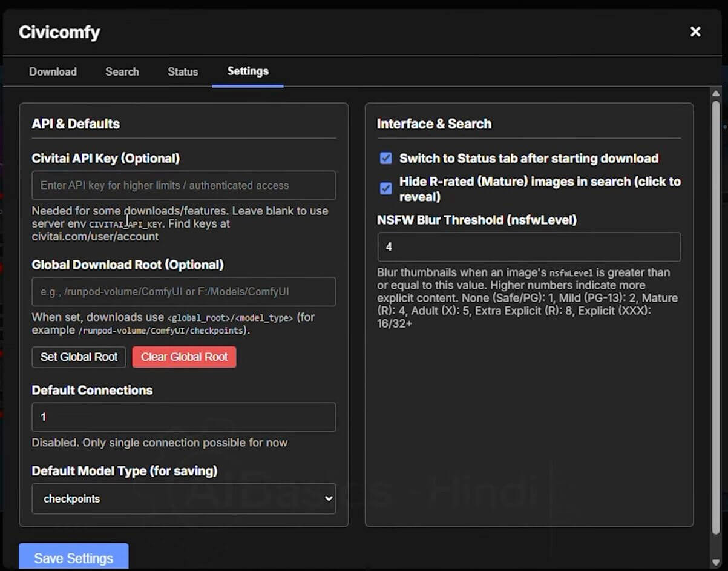
Task: Click the 'Default Model Type (for saving)' label
Action: click(125, 470)
